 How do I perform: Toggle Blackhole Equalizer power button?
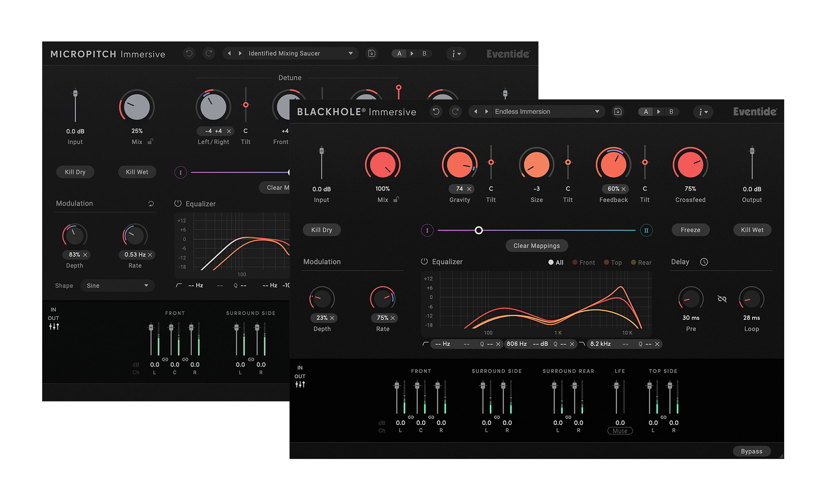click(425, 262)
